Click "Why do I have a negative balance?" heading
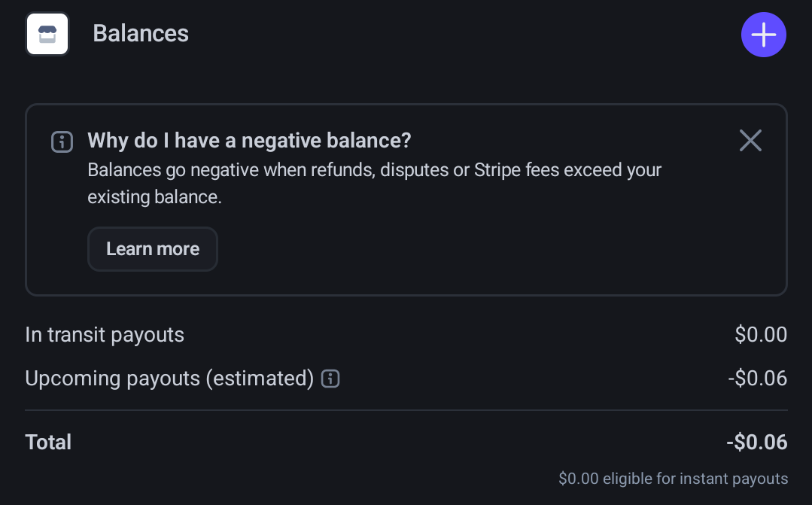 pyautogui.click(x=249, y=141)
